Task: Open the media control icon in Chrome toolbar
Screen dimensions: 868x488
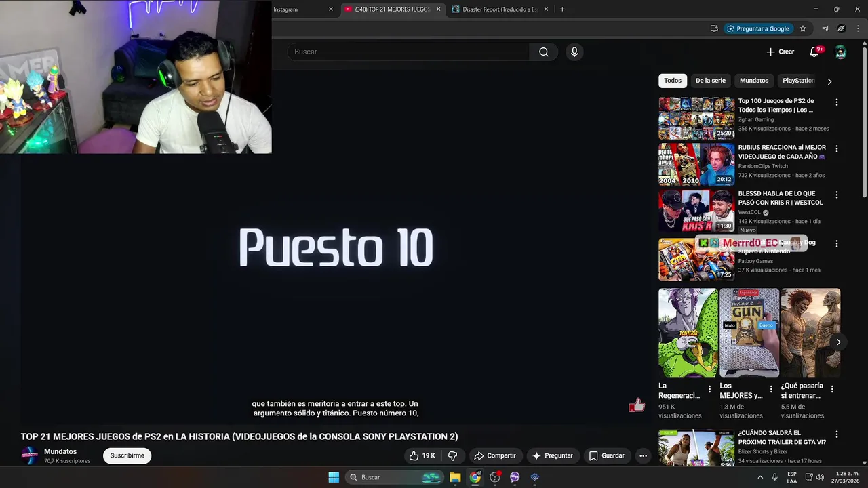Action: click(825, 28)
